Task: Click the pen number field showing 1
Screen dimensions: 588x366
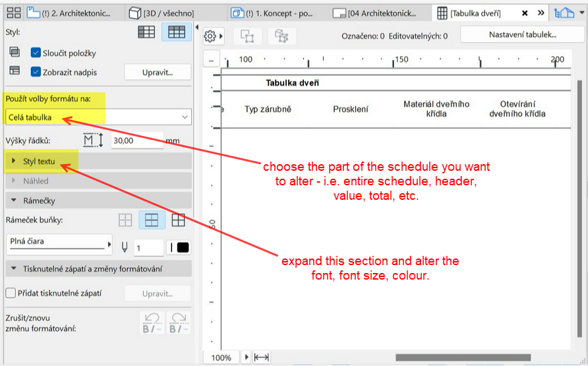Action: 148,248
